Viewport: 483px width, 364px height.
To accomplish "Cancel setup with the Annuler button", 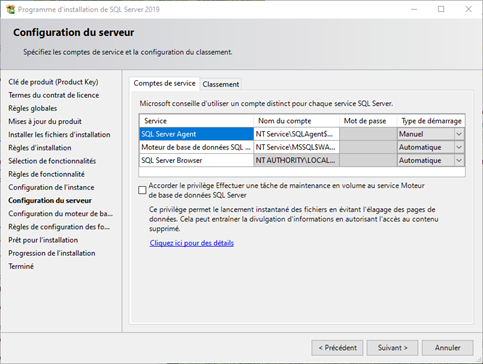I will coord(447,348).
